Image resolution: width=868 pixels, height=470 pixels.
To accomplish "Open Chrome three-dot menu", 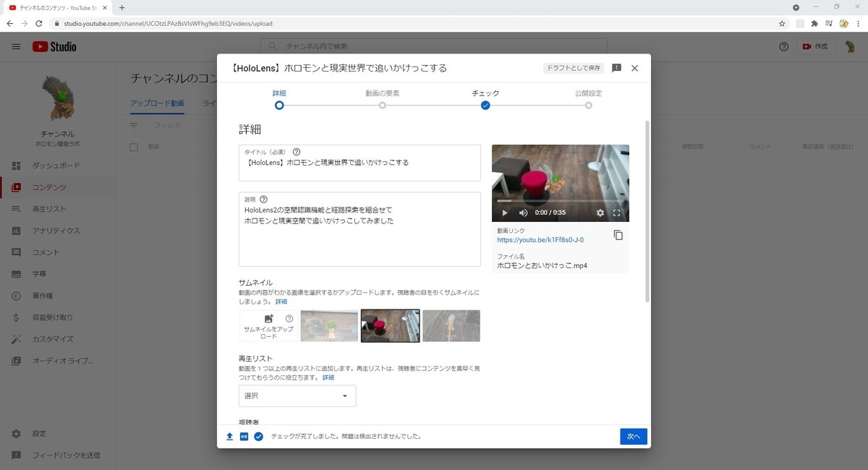I will pos(858,23).
